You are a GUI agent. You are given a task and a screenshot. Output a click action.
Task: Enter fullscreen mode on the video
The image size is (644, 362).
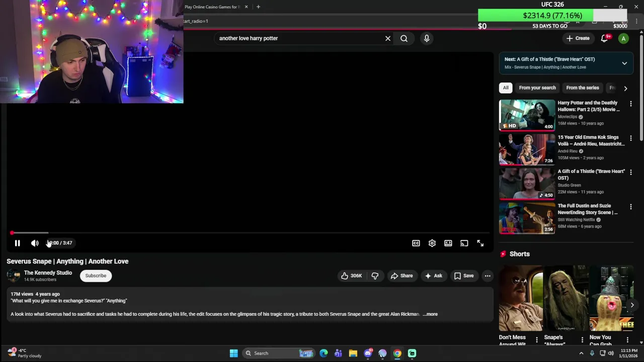[x=480, y=243]
